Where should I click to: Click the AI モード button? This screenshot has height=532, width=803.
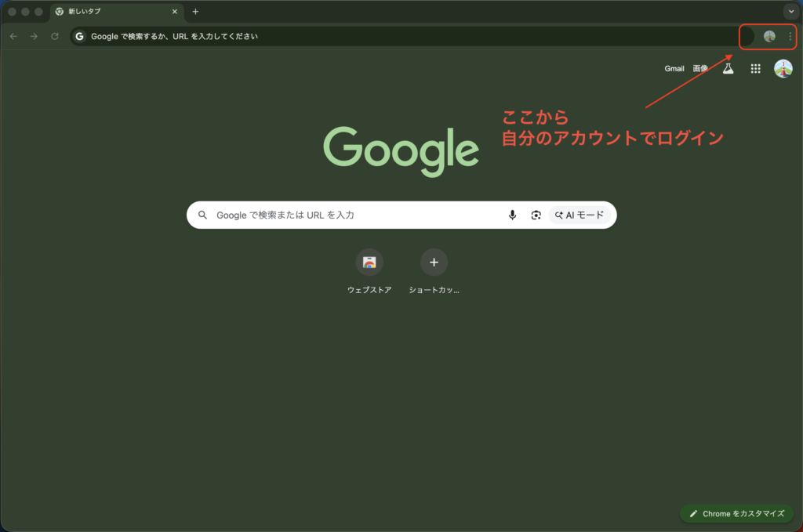pyautogui.click(x=580, y=215)
